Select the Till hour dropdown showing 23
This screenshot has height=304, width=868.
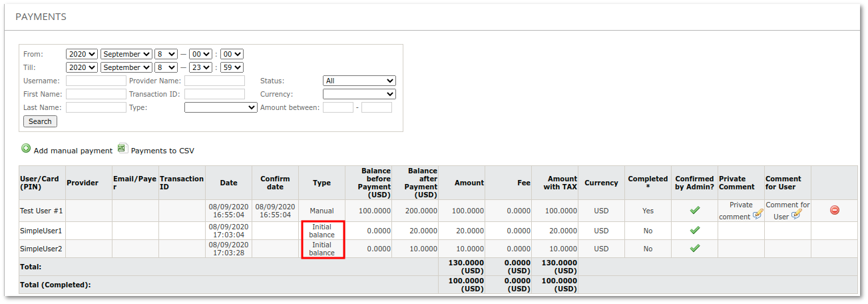200,67
